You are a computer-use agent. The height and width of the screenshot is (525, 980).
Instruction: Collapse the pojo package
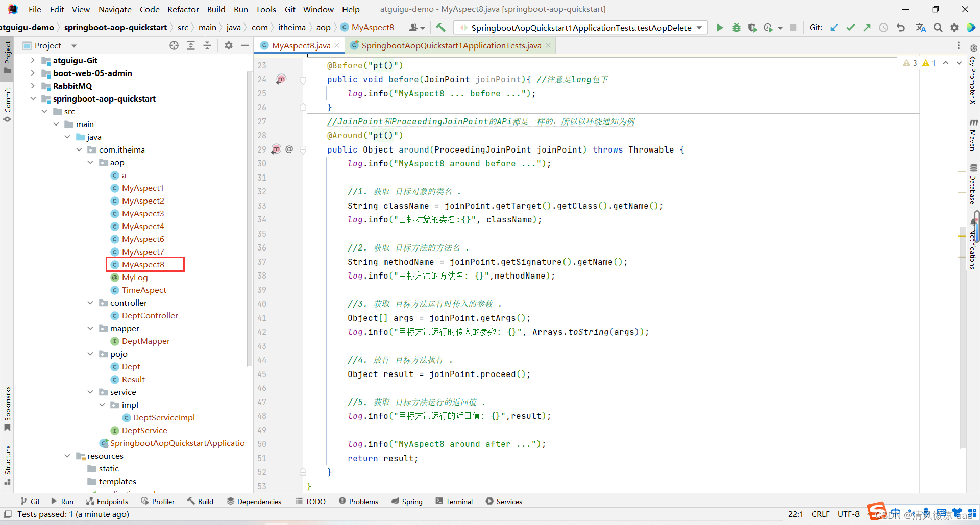tap(90, 354)
